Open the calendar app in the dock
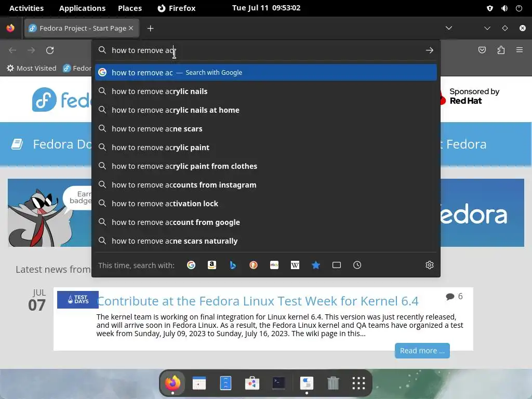The height and width of the screenshot is (399, 532). 199,383
